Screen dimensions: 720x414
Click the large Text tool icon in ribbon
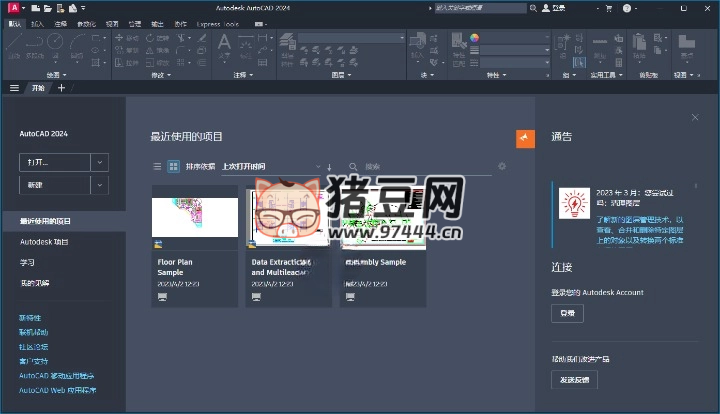pyautogui.click(x=224, y=44)
